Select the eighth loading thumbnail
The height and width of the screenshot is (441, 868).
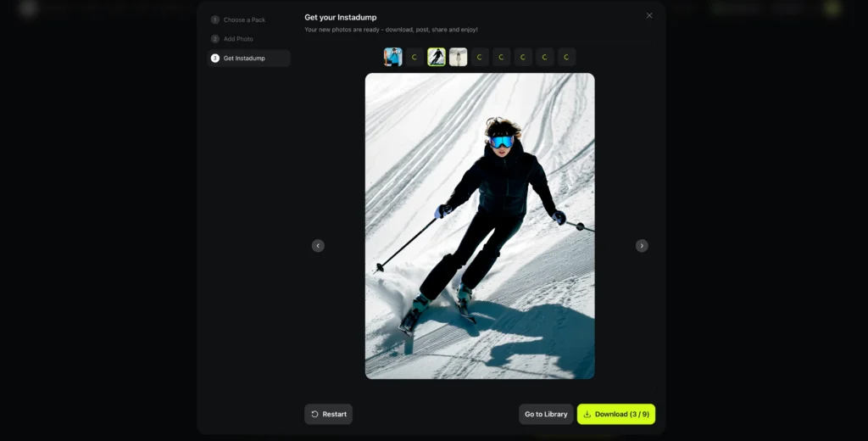coord(545,57)
